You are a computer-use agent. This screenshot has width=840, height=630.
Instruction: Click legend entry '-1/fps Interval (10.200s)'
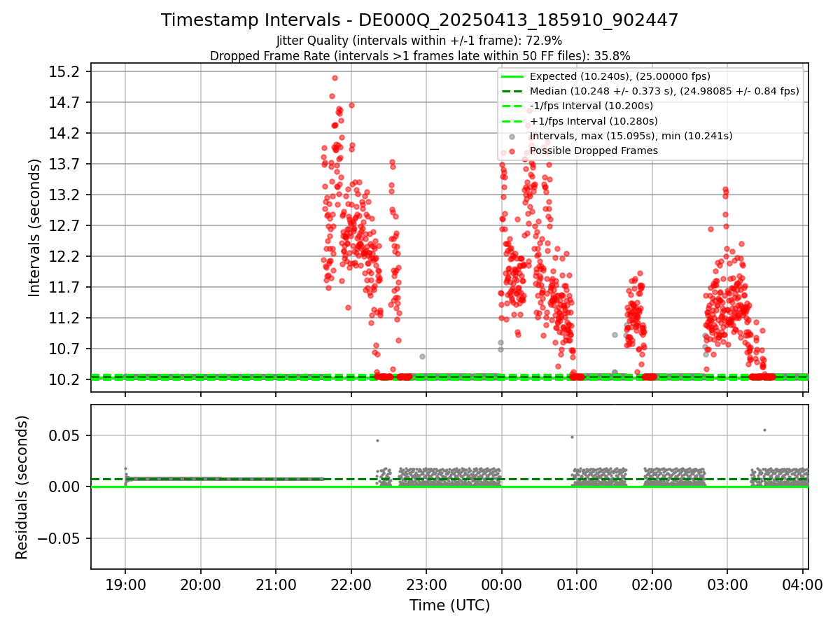tap(591, 106)
